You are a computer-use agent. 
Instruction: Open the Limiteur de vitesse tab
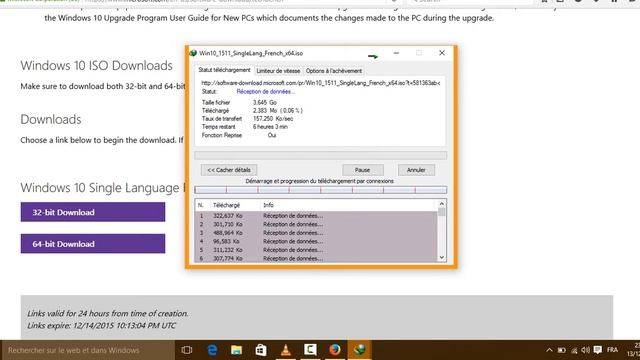pyautogui.click(x=278, y=71)
